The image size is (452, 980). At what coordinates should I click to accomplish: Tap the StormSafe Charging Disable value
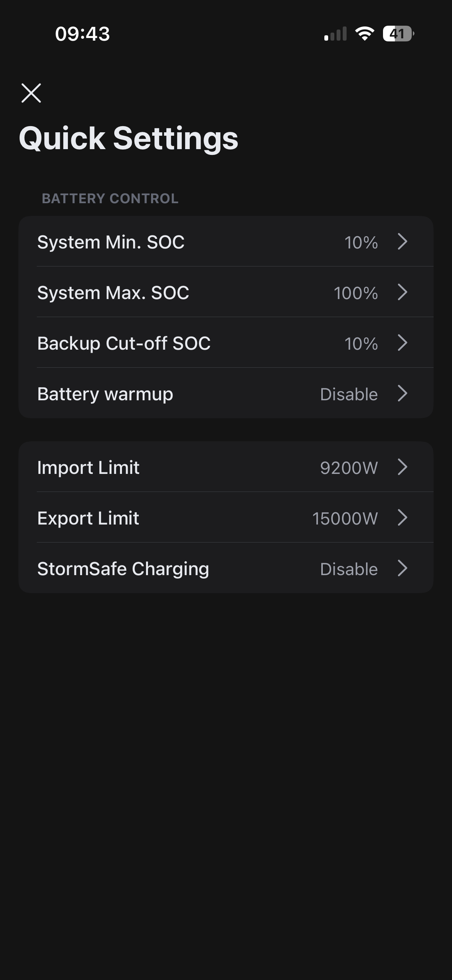[x=349, y=569]
